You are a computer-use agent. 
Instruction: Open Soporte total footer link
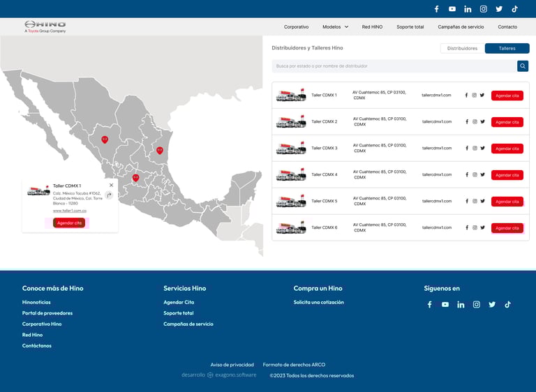point(179,313)
